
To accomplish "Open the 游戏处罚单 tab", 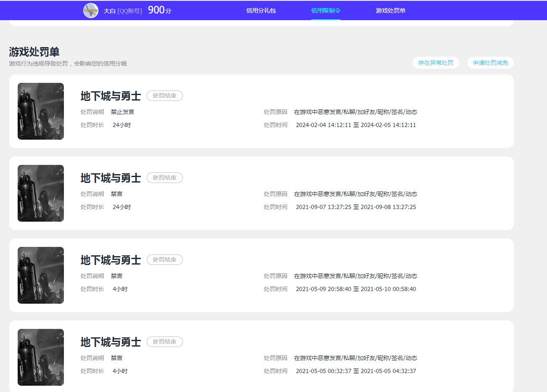I will point(390,10).
